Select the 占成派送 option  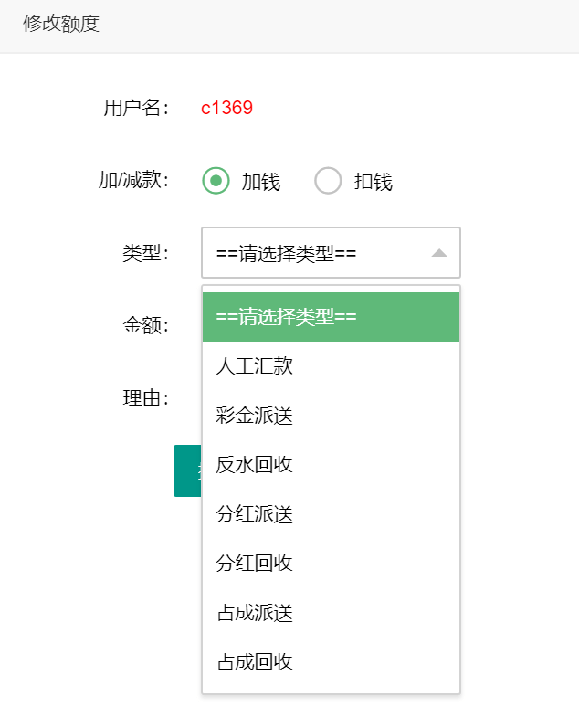255,612
